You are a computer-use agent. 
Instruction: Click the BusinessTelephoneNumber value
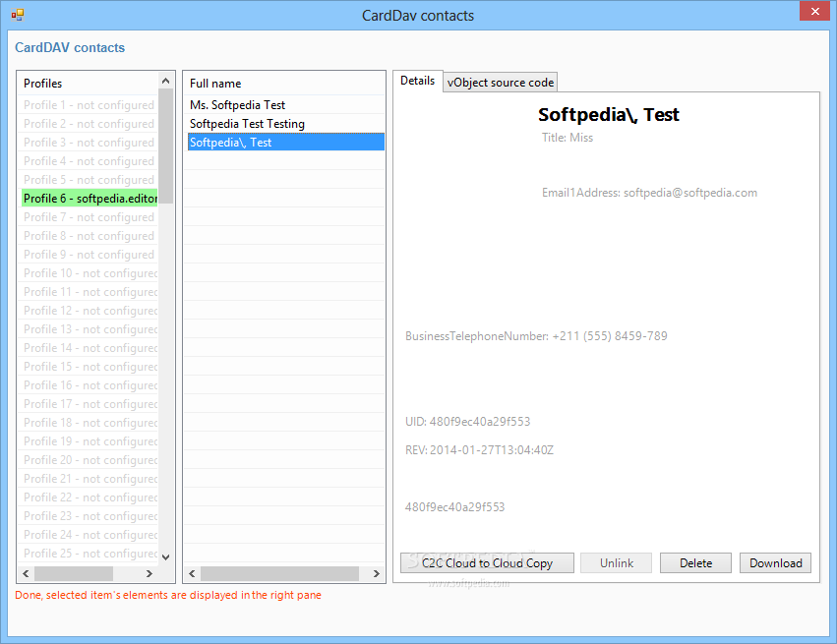[x=610, y=336]
